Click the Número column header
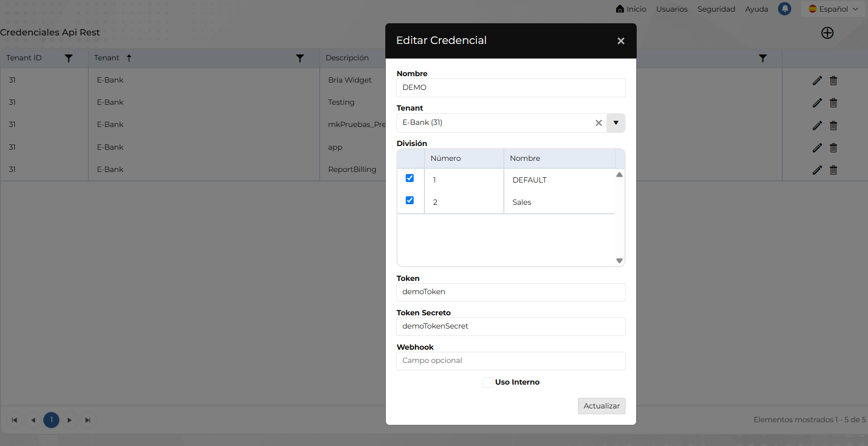 [x=464, y=159]
